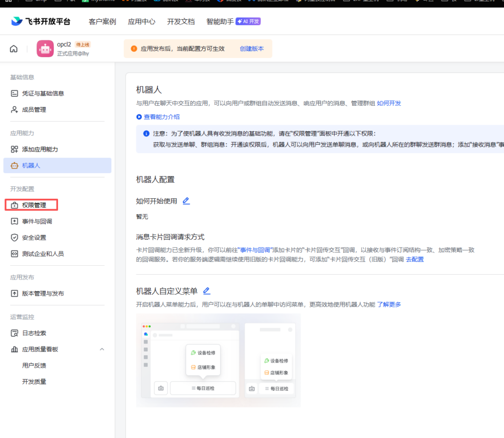Click the 去配置 link
The height and width of the screenshot is (438, 504).
pos(414,259)
